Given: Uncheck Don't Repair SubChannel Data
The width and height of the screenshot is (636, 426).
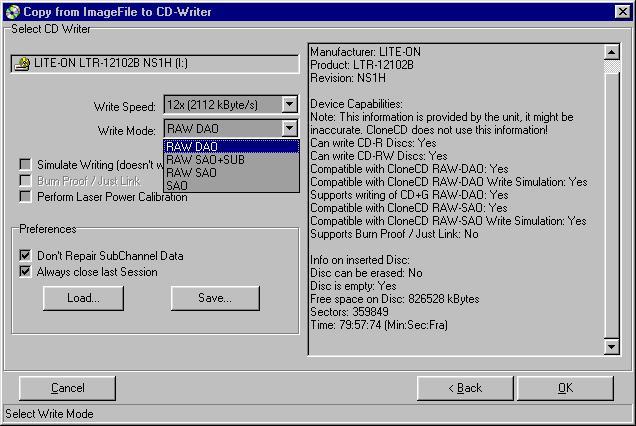Looking at the screenshot, I should pyautogui.click(x=26, y=256).
